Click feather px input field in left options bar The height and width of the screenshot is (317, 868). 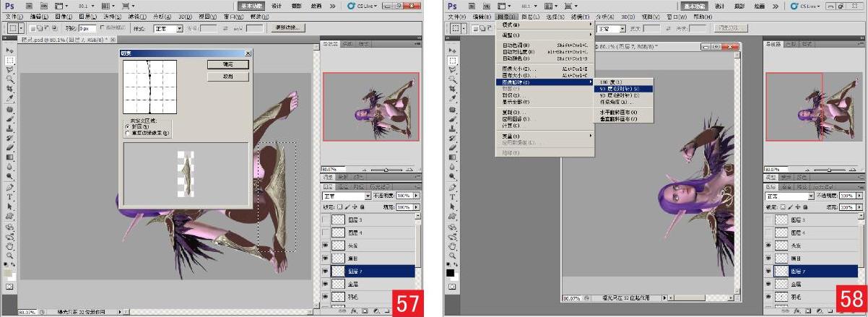coord(87,28)
